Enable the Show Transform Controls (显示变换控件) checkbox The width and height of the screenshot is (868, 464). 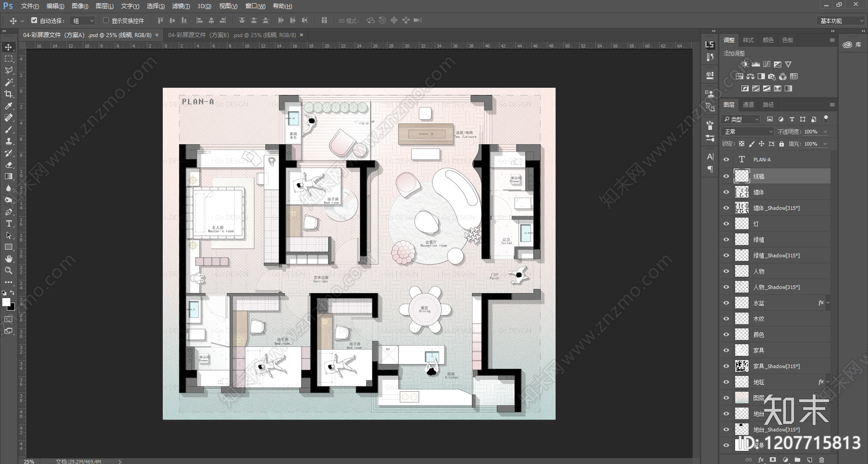coord(106,21)
